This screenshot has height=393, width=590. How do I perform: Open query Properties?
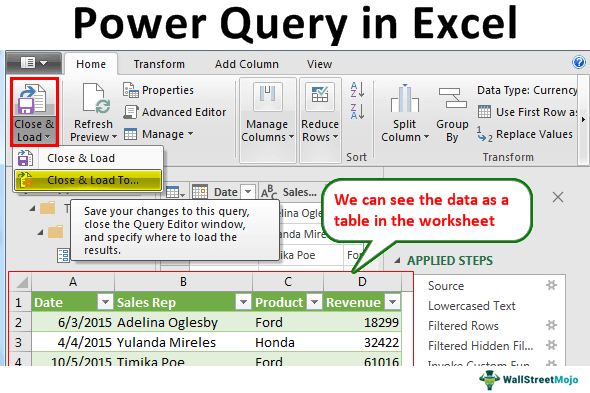tap(158, 90)
